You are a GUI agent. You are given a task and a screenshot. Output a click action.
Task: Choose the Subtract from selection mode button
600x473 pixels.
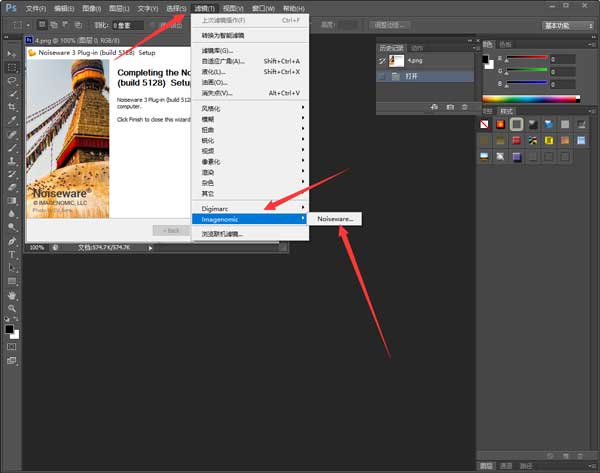coord(66,25)
